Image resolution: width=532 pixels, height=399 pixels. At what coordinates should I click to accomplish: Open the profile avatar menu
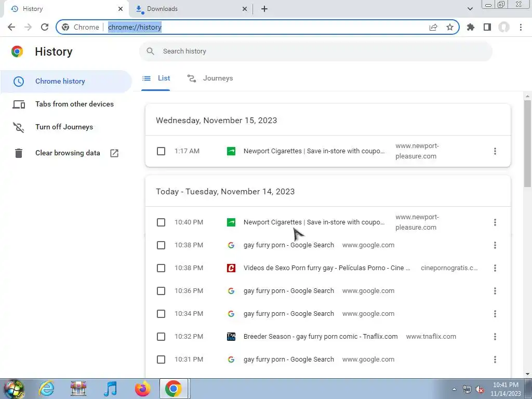[x=504, y=27]
